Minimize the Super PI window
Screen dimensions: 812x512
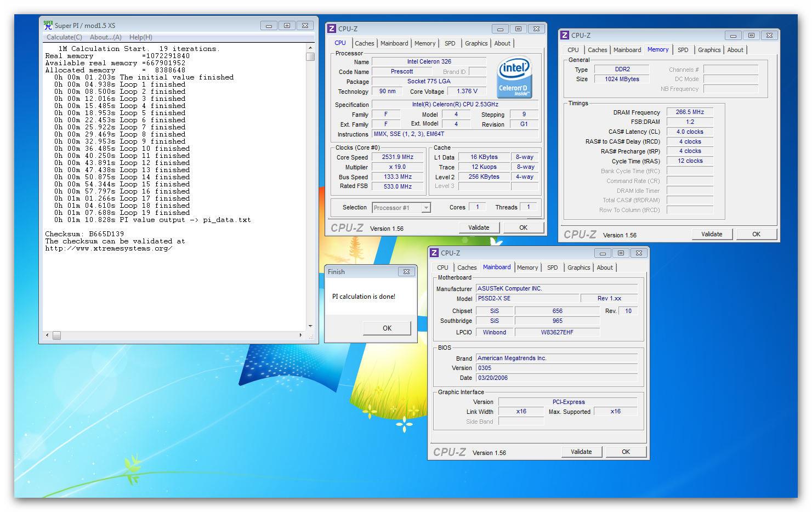(269, 25)
